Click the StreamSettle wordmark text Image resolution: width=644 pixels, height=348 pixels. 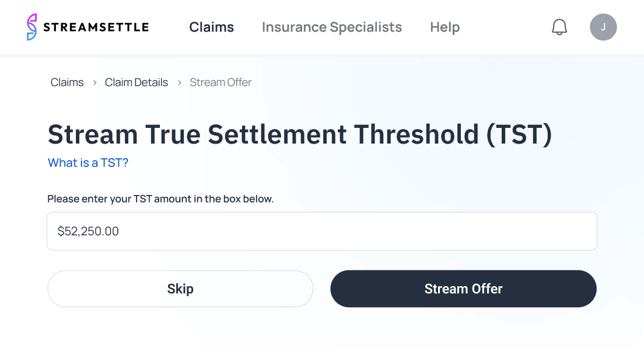pyautogui.click(x=96, y=27)
